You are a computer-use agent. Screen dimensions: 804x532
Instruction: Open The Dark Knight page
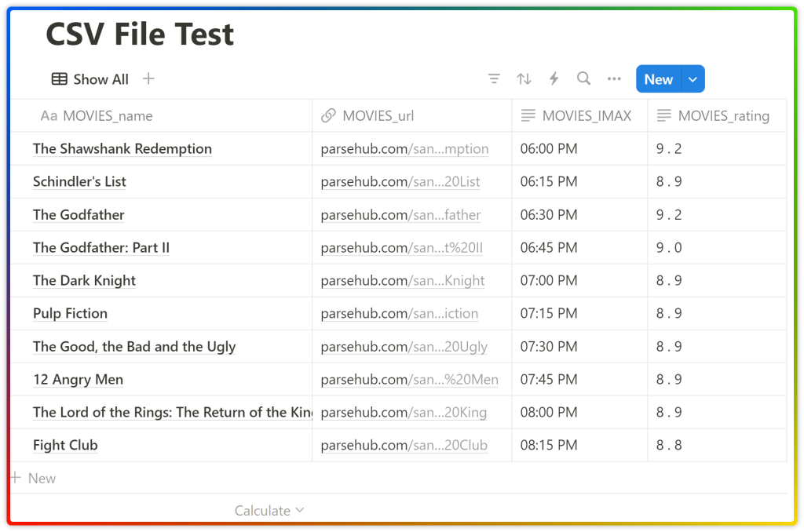pos(85,280)
